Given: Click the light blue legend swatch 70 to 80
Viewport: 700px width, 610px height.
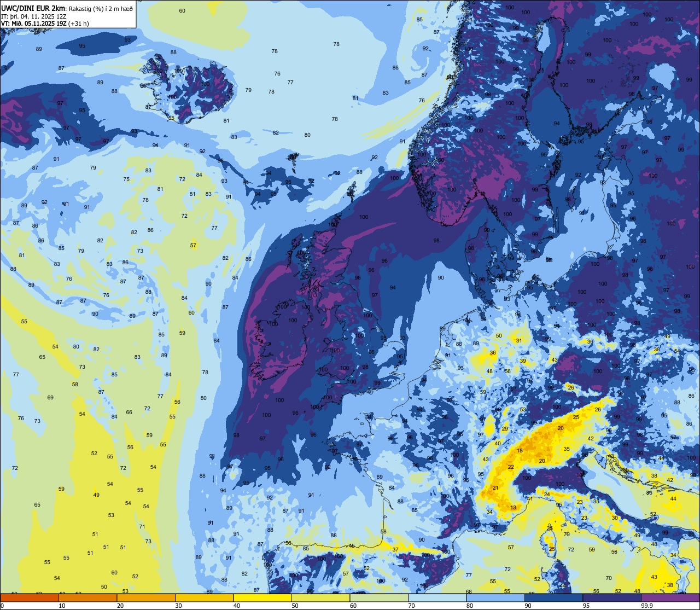Looking at the screenshot, I should pyautogui.click(x=437, y=597).
